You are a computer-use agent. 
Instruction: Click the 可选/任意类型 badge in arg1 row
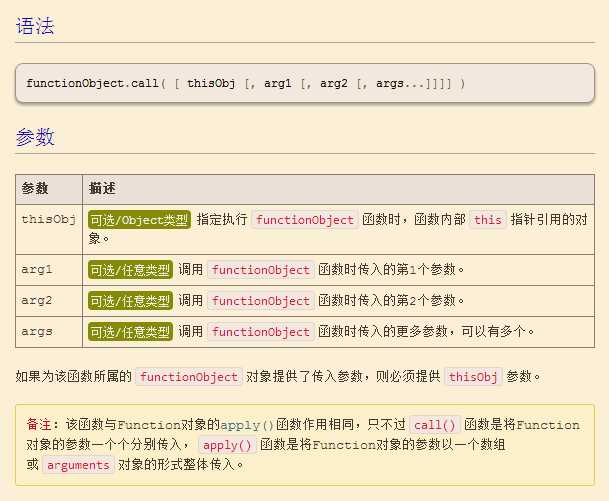click(x=130, y=270)
